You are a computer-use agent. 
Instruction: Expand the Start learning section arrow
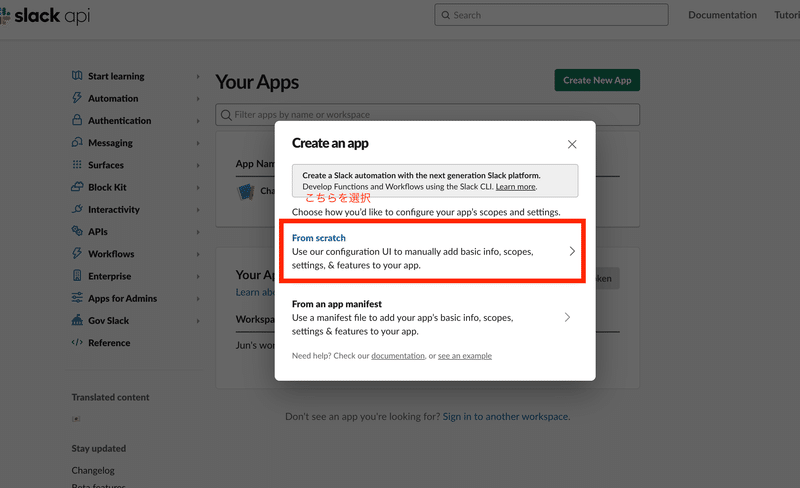coord(198,77)
